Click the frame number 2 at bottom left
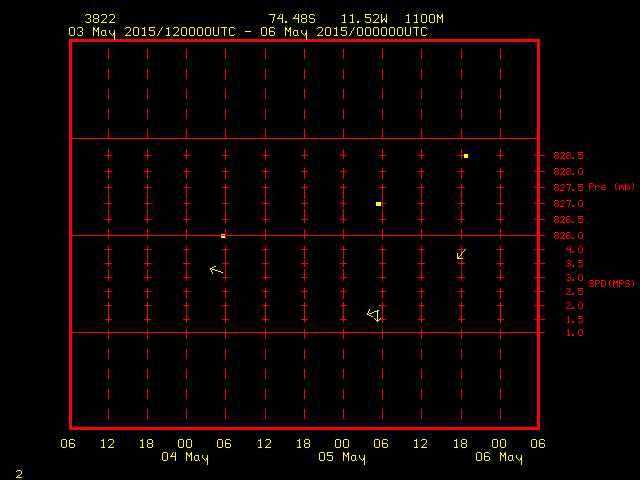Viewport: 640px width, 480px height. pyautogui.click(x=19, y=472)
